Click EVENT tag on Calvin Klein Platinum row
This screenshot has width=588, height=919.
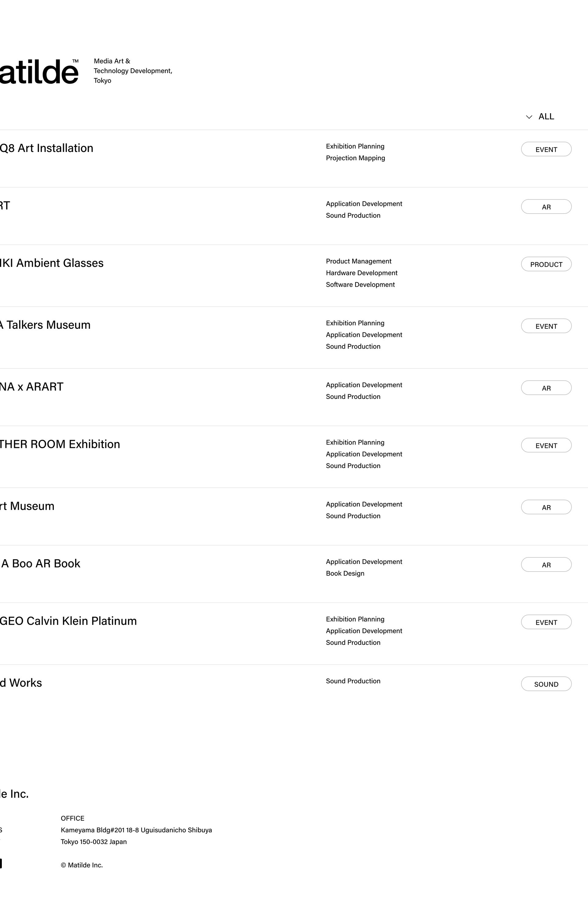point(546,622)
